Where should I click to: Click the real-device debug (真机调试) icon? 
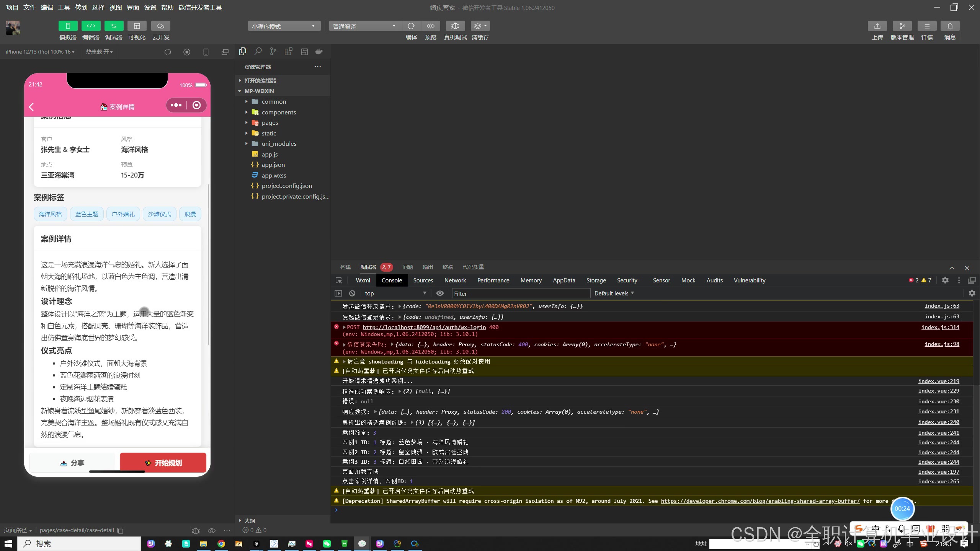pos(455,26)
